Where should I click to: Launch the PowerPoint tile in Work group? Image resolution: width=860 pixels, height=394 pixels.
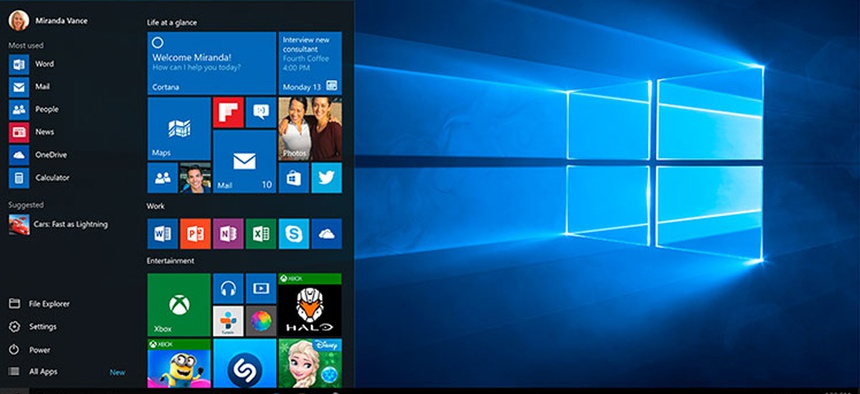point(195,234)
